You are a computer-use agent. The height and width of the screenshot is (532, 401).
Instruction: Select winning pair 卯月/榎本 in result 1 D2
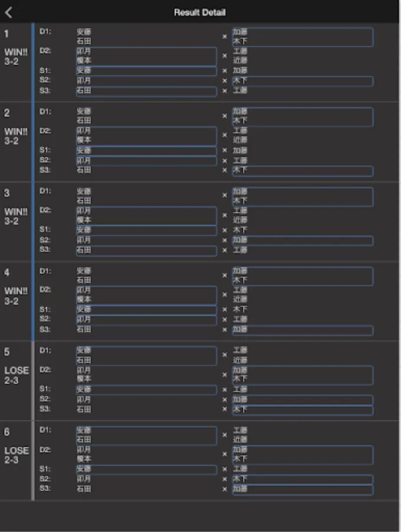tap(146, 56)
